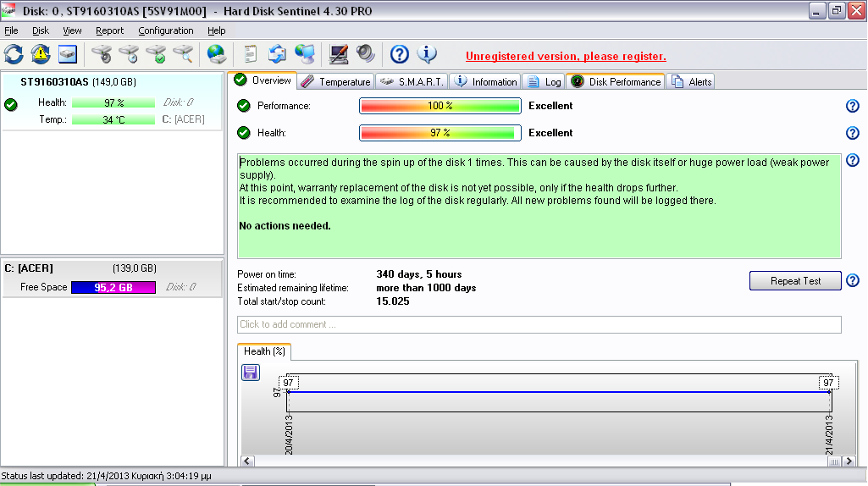This screenshot has height=486, width=868.
Task: Open the notepad report toolbar icon
Action: coord(250,54)
